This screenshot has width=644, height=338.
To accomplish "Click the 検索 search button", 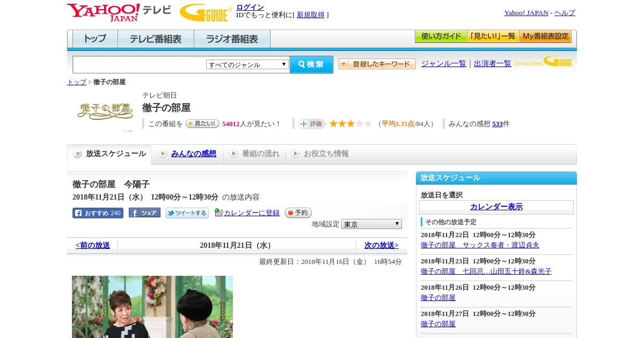I will pos(311,64).
